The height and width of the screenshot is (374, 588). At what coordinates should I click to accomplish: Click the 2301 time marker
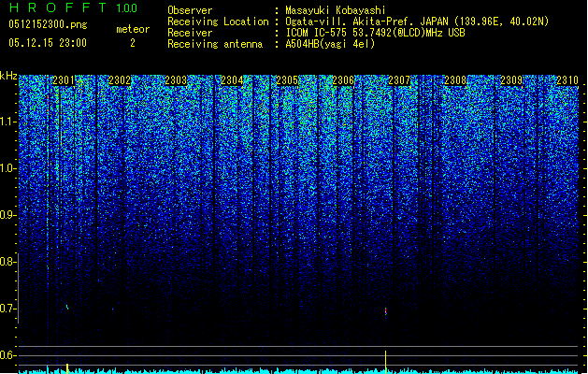(64, 80)
